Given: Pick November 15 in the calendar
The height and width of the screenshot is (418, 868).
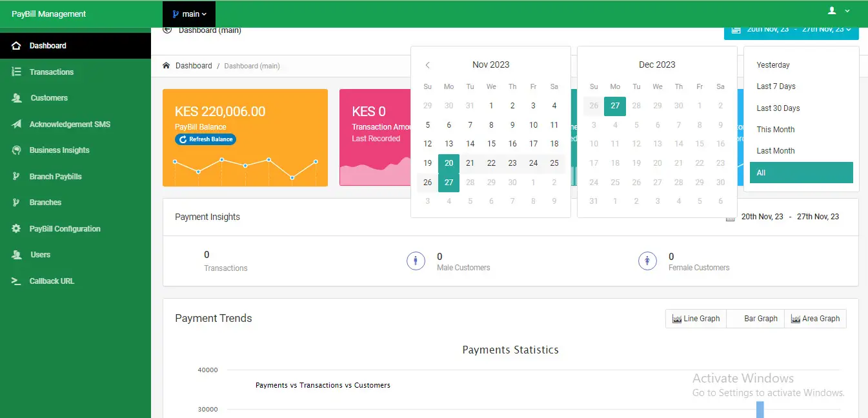Looking at the screenshot, I should click(491, 144).
